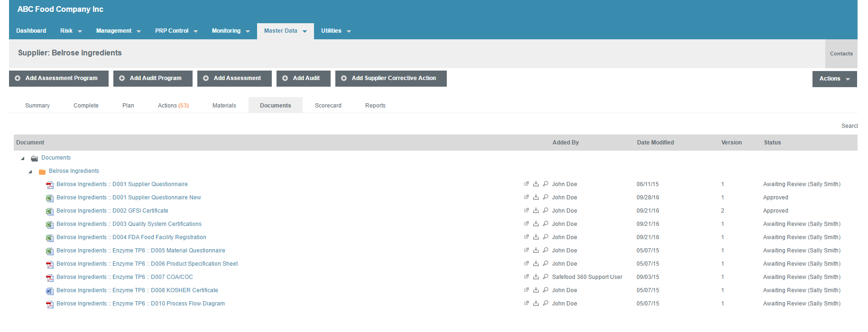Download the D002 GFSI Certificate
This screenshot has width=868, height=332.
pyautogui.click(x=536, y=210)
